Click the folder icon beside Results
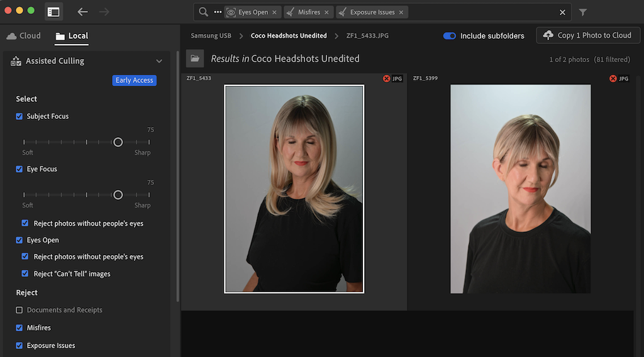644x357 pixels. point(195,58)
